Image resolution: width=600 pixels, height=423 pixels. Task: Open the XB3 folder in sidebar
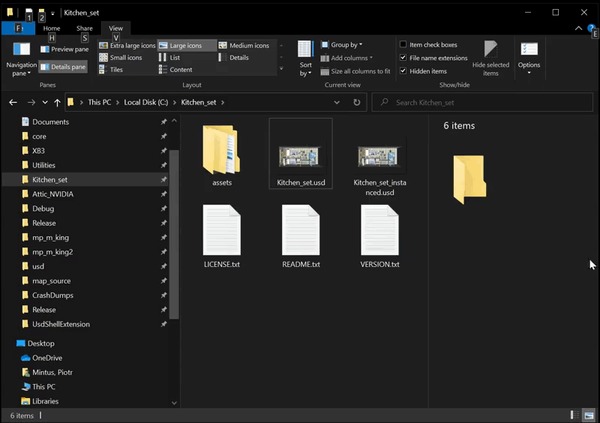(x=38, y=151)
